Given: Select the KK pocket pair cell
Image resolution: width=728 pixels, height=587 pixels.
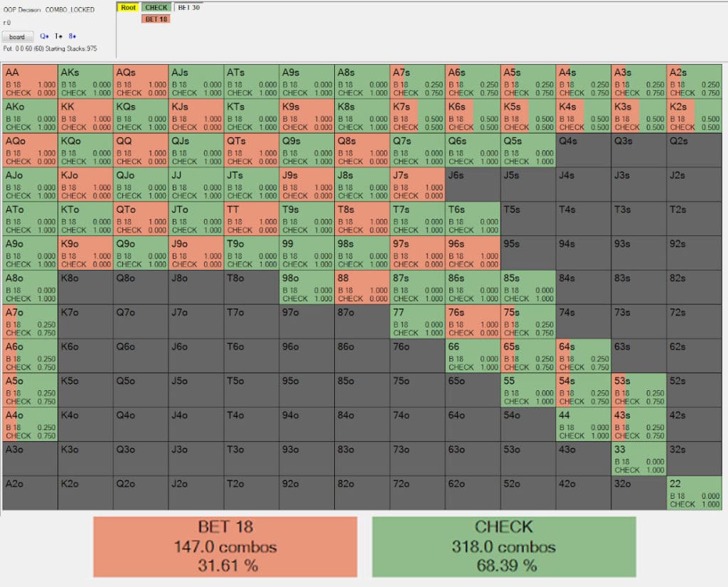Looking at the screenshot, I should pos(85,116).
